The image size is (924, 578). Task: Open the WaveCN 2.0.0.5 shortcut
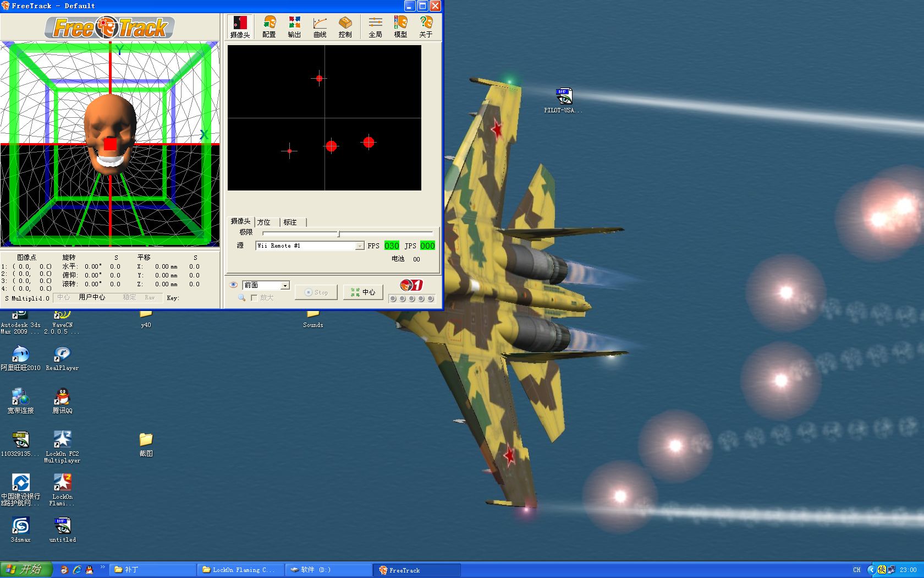coord(62,323)
